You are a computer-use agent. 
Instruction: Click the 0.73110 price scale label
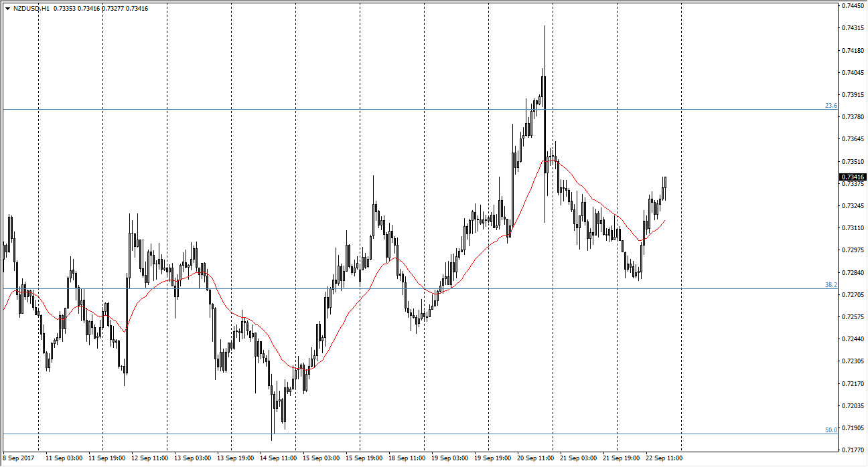tap(852, 228)
